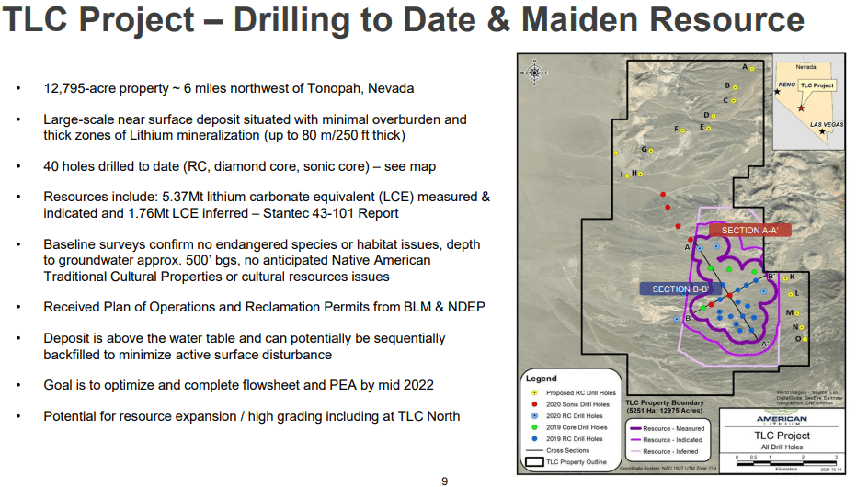Click proposed drill hole M yellow marker
The image size is (868, 487).
point(796,313)
